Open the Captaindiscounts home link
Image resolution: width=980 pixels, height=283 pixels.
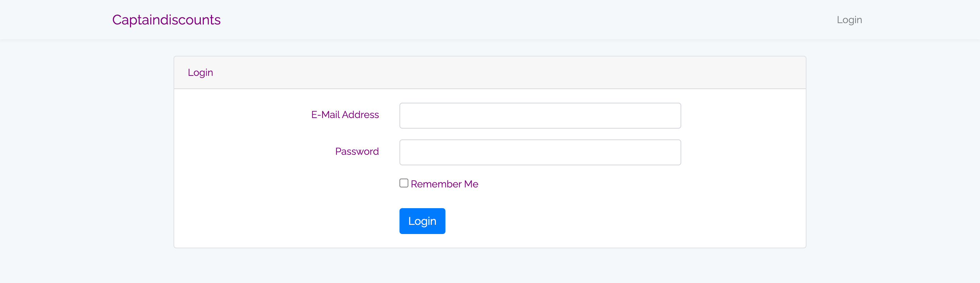[166, 20]
